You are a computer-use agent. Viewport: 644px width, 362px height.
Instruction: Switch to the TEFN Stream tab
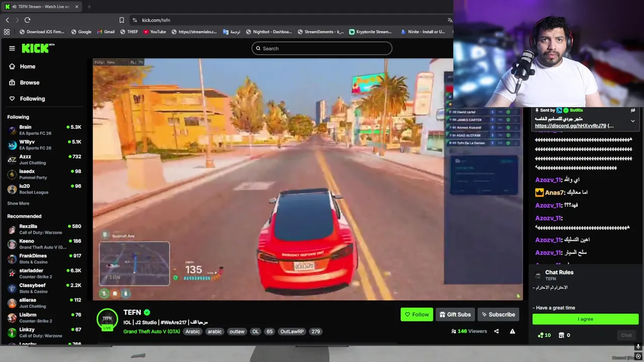coord(42,7)
